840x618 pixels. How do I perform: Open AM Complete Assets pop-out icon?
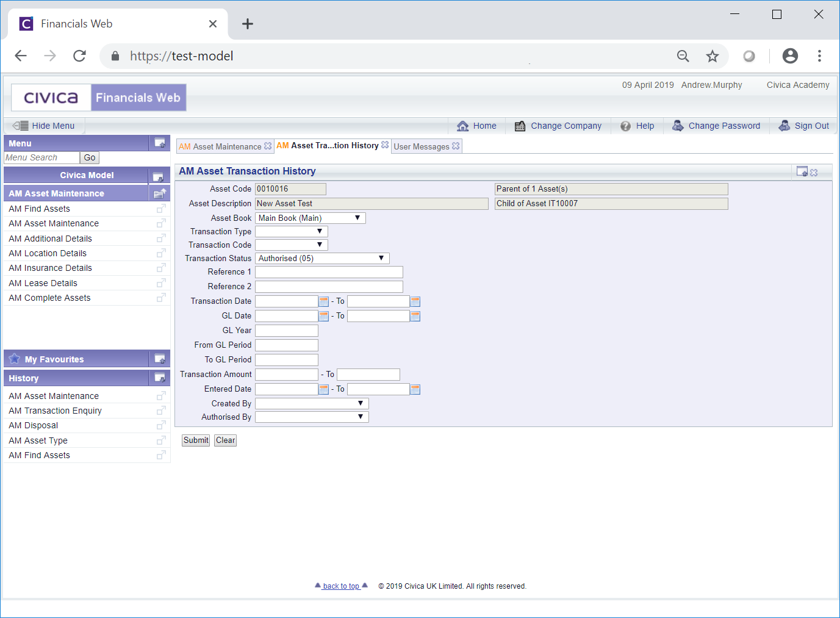(x=161, y=298)
